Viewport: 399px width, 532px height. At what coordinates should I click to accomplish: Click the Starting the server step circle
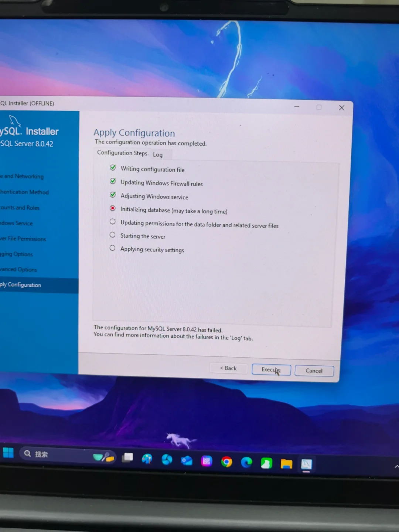pos(112,235)
